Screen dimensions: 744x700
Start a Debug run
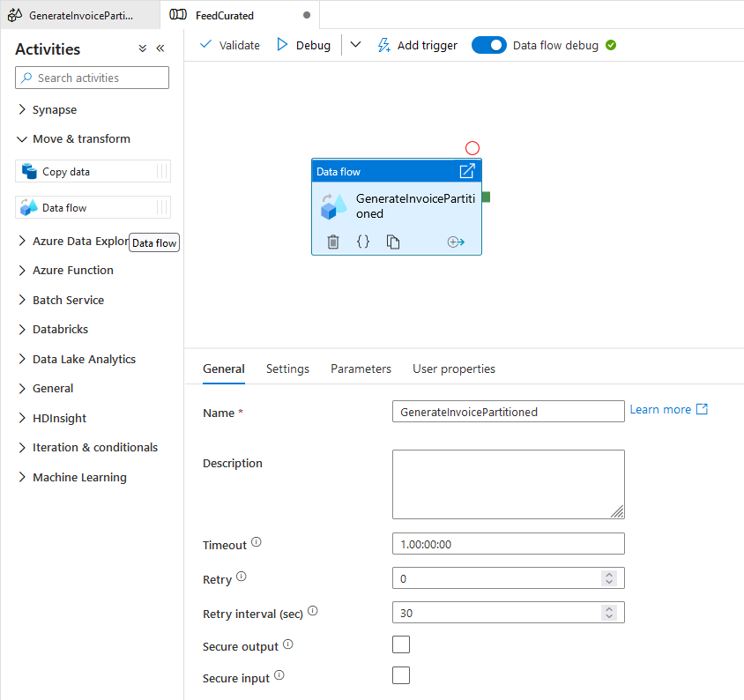pos(304,45)
